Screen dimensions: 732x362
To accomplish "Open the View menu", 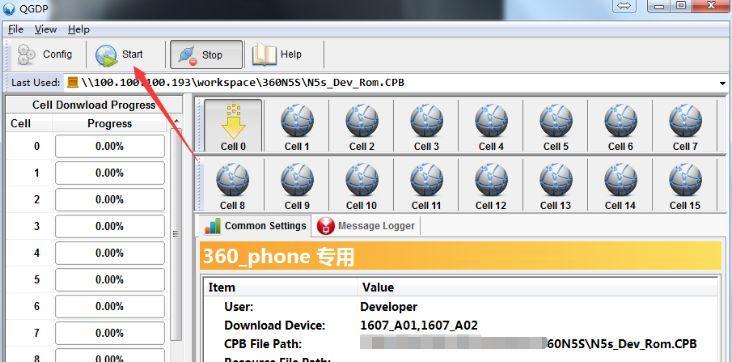I will click(46, 29).
